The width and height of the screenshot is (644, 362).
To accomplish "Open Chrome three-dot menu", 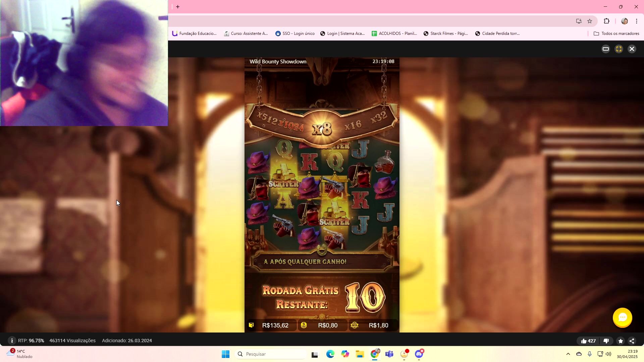I will click(x=637, y=21).
